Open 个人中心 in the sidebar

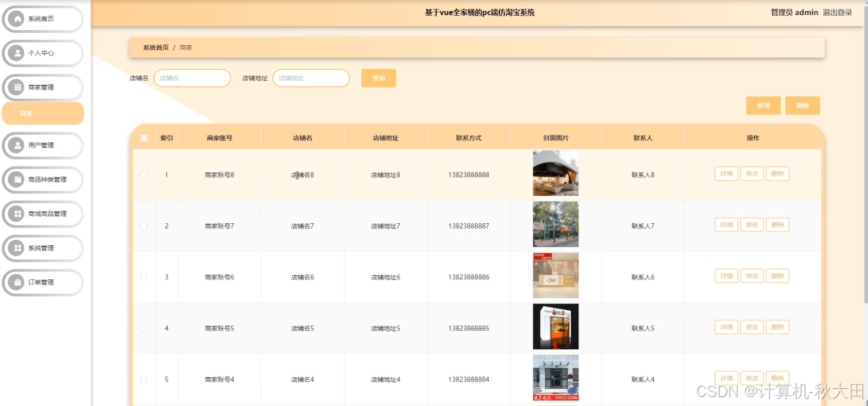(x=42, y=53)
